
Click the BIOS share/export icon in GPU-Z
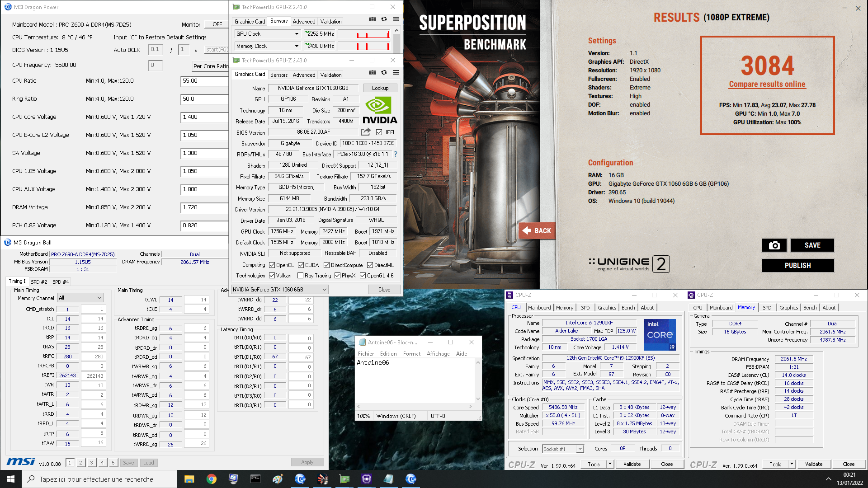pos(366,132)
